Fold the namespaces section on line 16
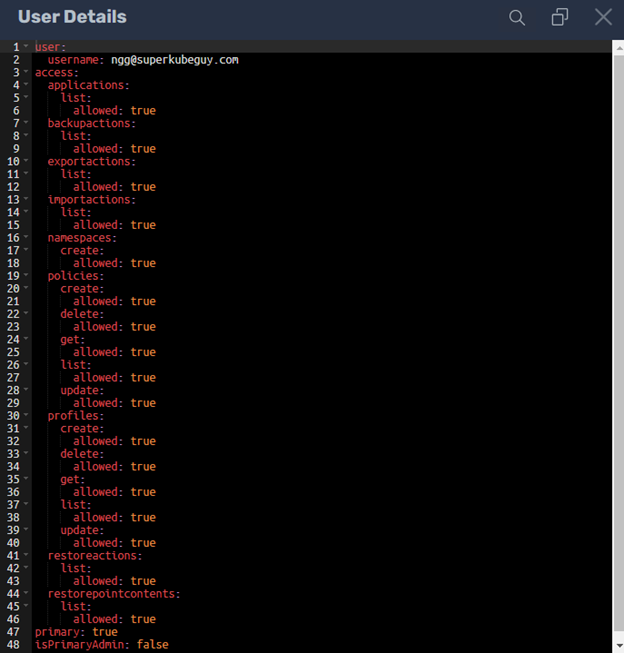The image size is (624, 653). click(x=26, y=237)
